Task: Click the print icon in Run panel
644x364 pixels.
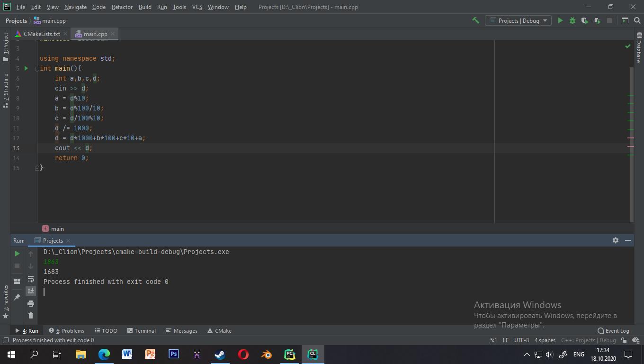Action: tap(31, 303)
